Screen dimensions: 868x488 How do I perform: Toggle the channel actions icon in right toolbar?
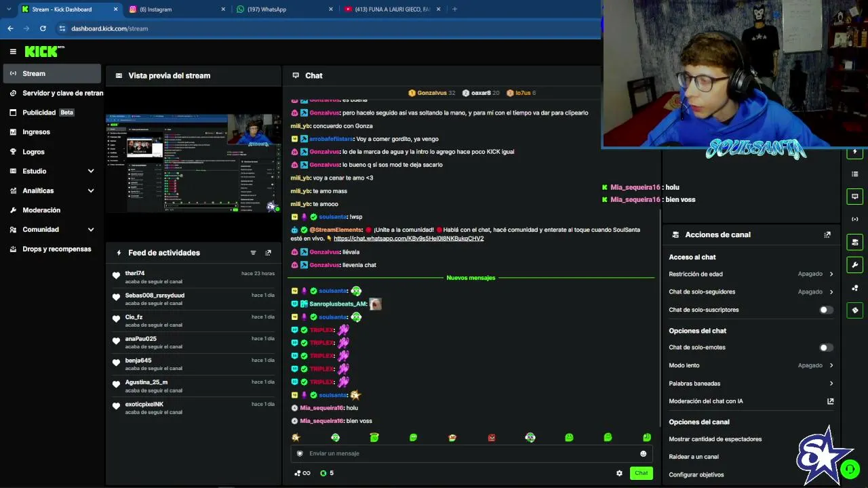click(x=855, y=242)
